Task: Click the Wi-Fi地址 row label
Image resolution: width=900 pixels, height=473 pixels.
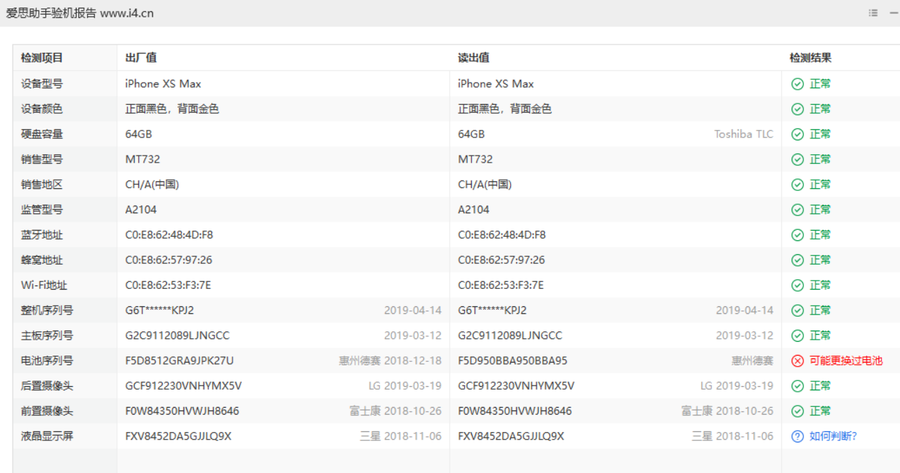Action: pyautogui.click(x=44, y=285)
